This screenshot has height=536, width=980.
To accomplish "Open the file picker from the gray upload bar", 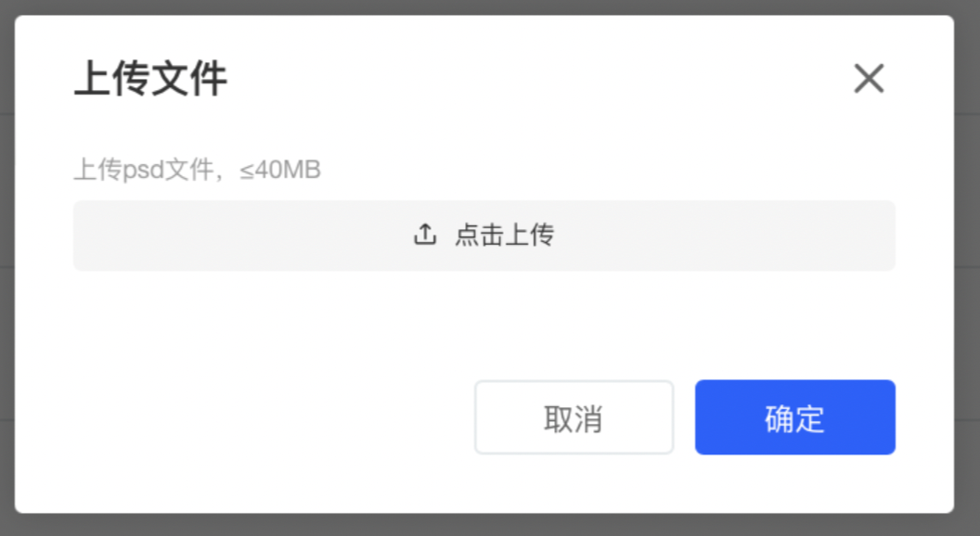I will click(484, 236).
